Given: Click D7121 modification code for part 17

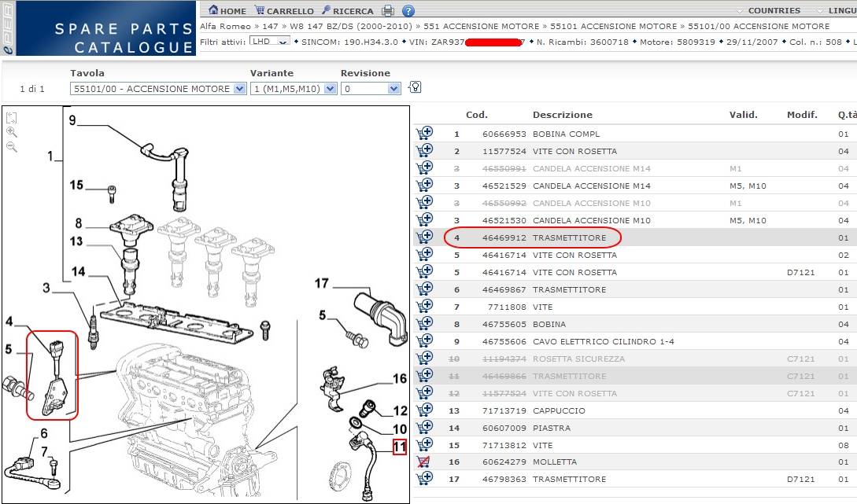Looking at the screenshot, I should [800, 479].
